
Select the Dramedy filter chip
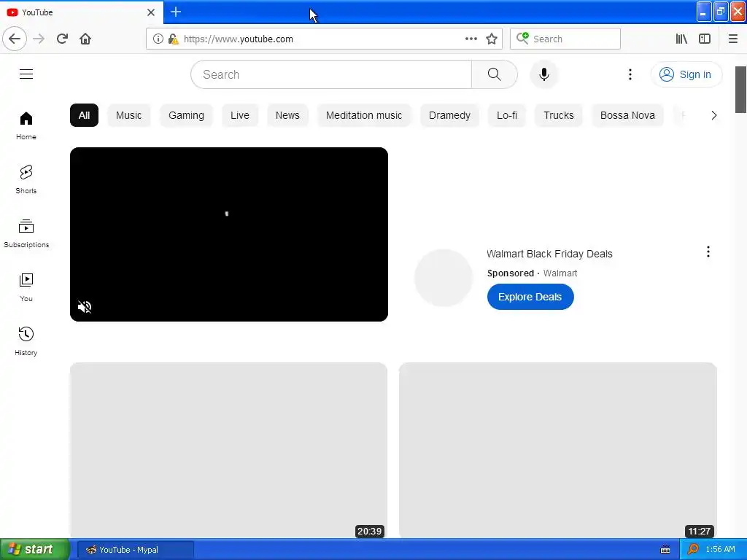click(449, 115)
